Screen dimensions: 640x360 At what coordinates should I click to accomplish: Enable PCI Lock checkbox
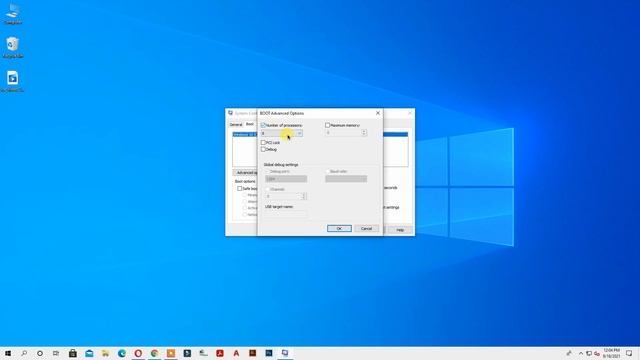click(263, 142)
